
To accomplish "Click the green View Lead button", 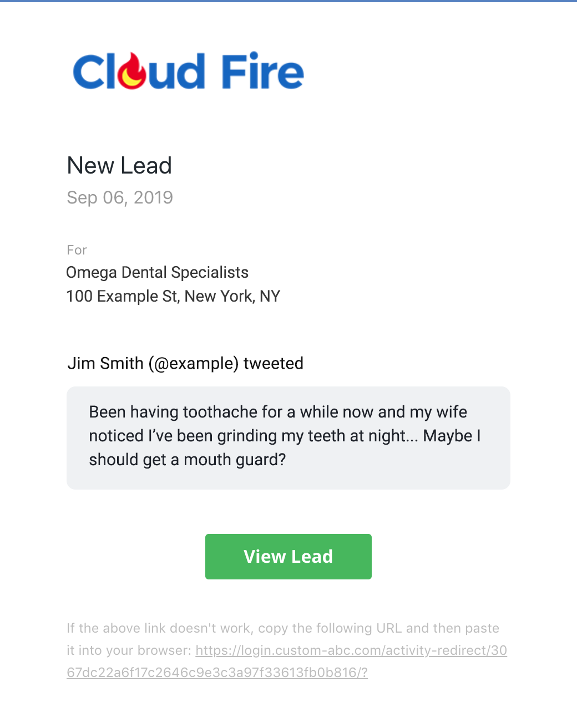I will [288, 557].
